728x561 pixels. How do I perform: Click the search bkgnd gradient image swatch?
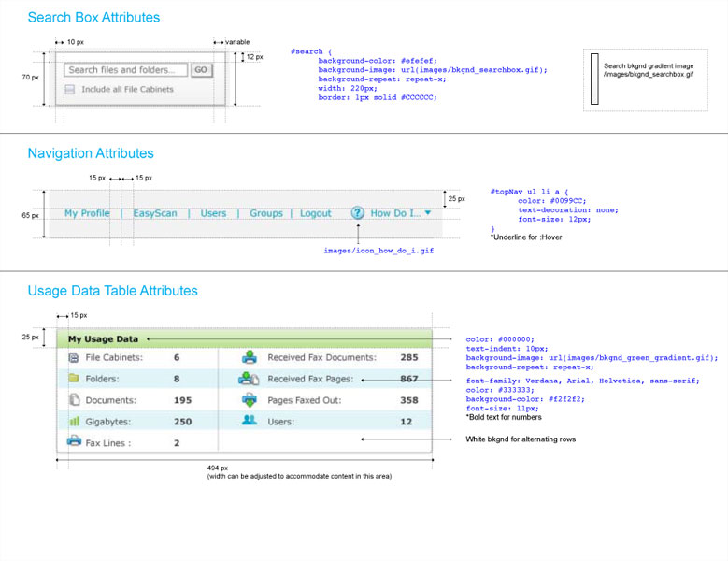(593, 79)
